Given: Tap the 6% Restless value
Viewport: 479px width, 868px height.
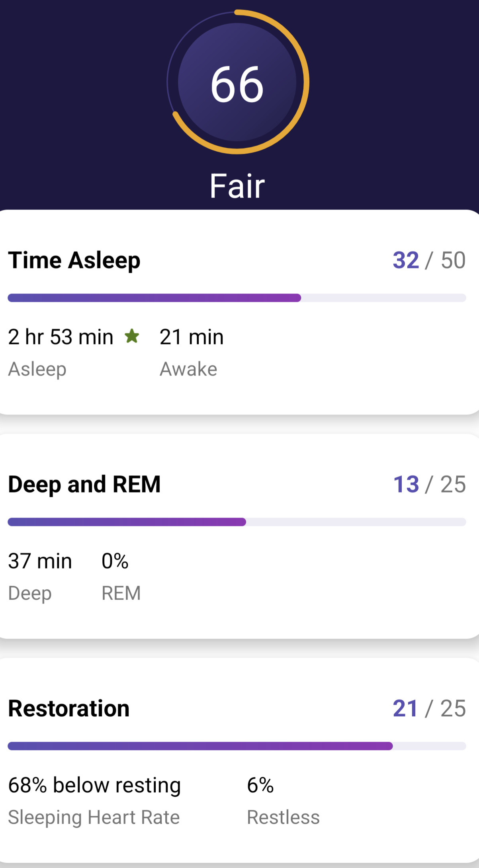Looking at the screenshot, I should click(x=260, y=785).
